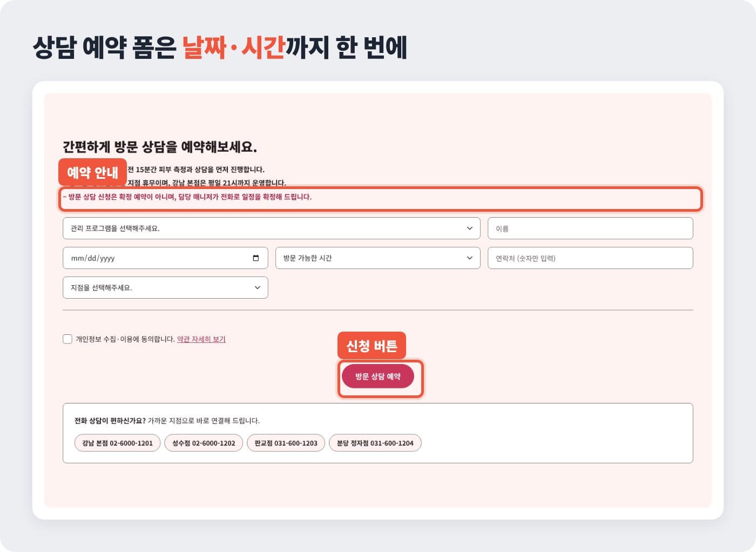Click the 이름 name input field
756x552 pixels.
(590, 228)
